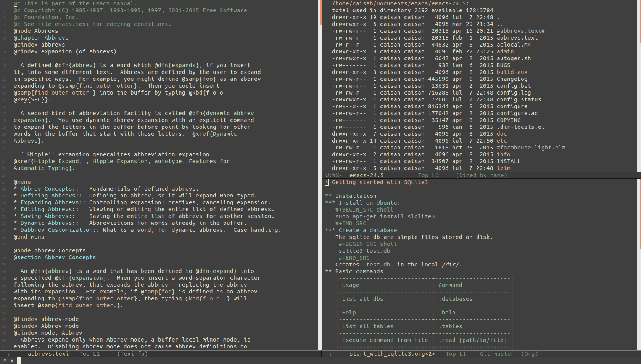Image resolution: width=641 pixels, height=364 pixels.
Task: Enter the info directory in Dired
Action: (503, 154)
